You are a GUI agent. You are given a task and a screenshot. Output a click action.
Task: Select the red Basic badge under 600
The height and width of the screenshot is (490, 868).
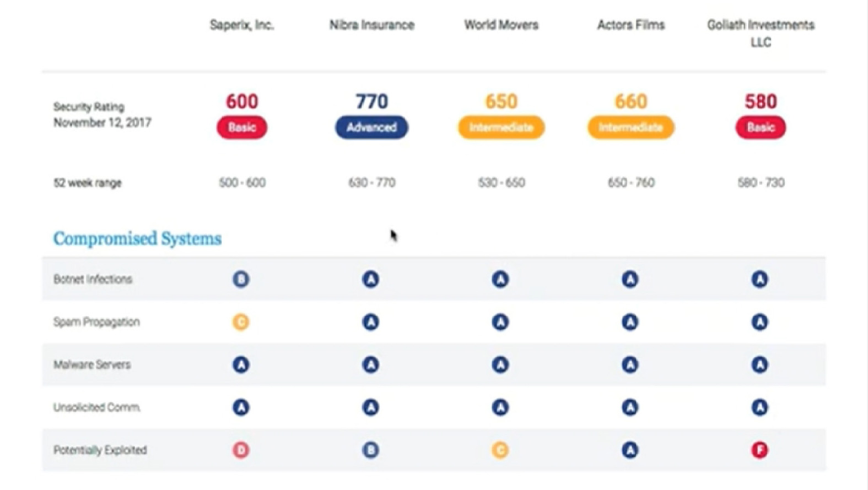pos(242,128)
